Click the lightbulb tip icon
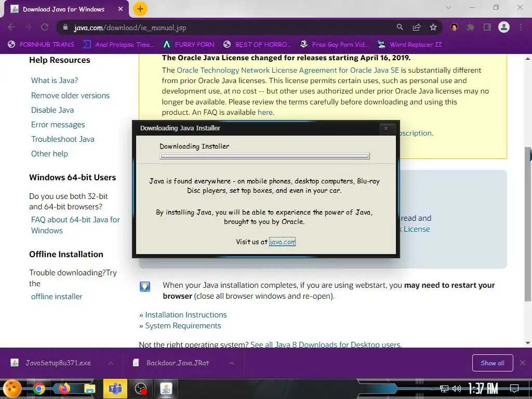532x399 pixels. (x=145, y=287)
